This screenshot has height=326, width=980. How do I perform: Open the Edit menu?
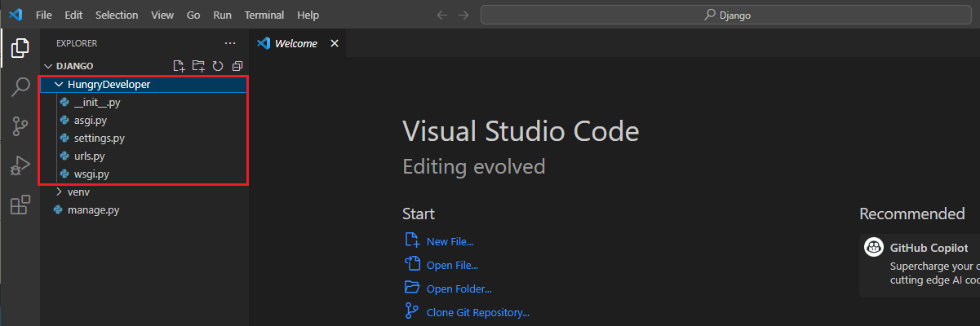pos(73,15)
